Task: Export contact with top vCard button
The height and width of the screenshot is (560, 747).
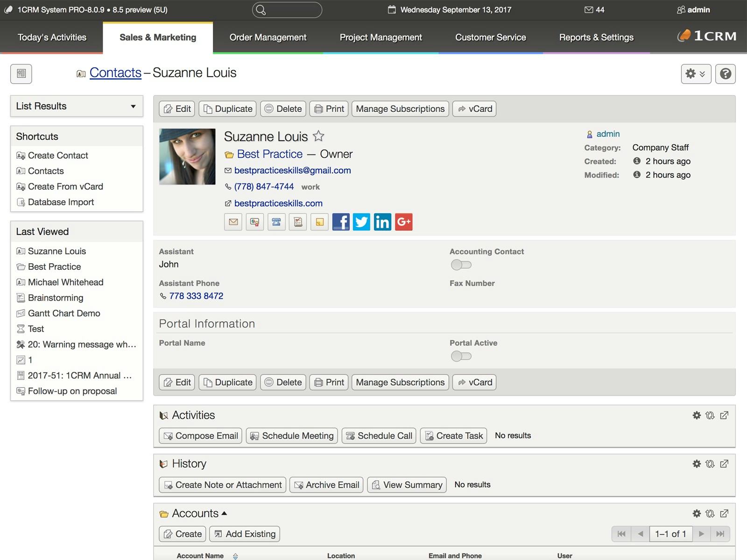Action: point(474,109)
